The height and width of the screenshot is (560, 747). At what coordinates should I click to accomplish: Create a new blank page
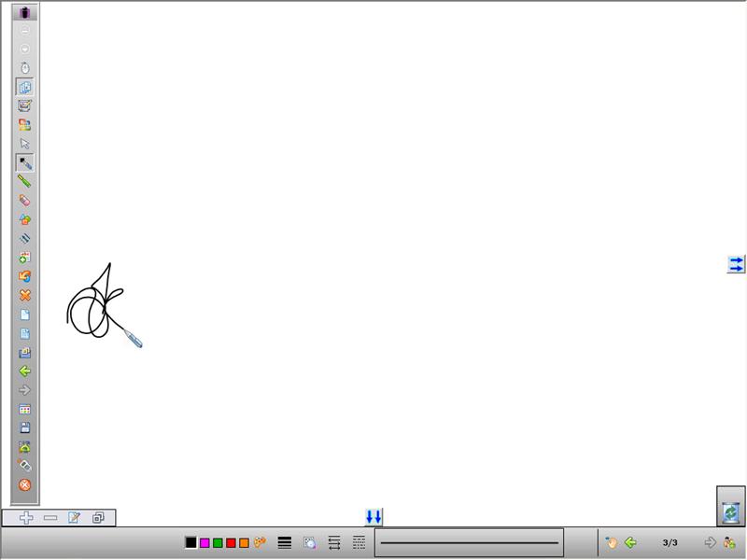coord(25,315)
